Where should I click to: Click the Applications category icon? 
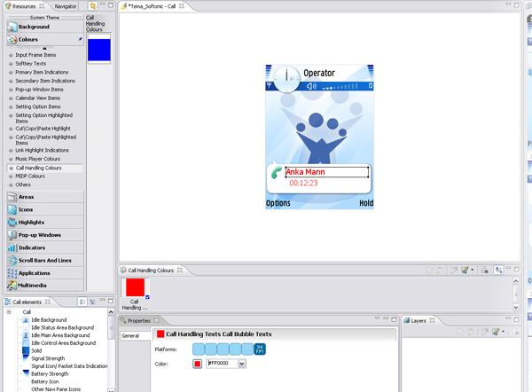(x=12, y=273)
